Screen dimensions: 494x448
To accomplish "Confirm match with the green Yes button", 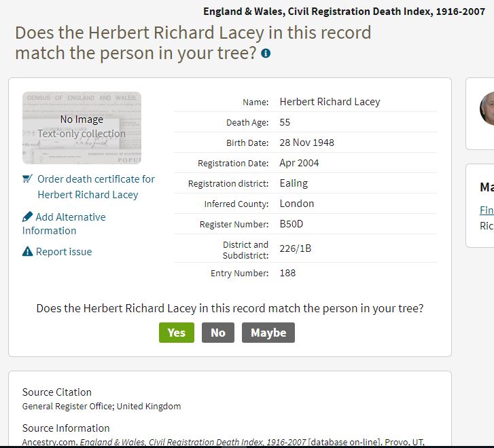I will [177, 333].
